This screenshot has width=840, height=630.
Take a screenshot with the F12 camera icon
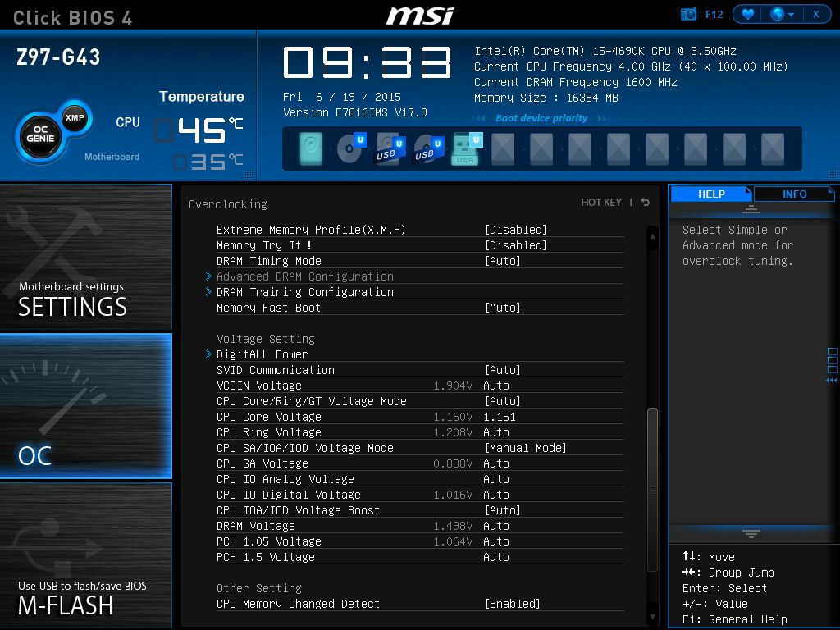pos(688,15)
